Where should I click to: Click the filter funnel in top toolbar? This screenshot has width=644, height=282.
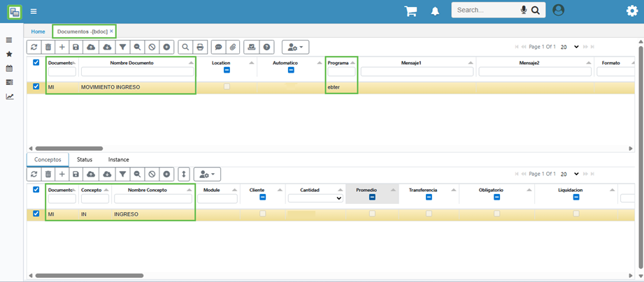122,47
